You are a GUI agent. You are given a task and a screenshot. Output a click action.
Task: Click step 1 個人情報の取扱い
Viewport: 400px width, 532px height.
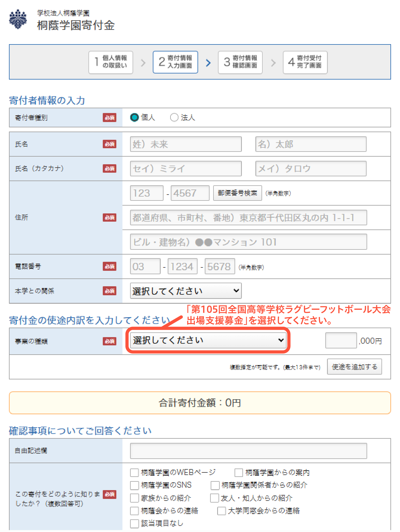(111, 62)
